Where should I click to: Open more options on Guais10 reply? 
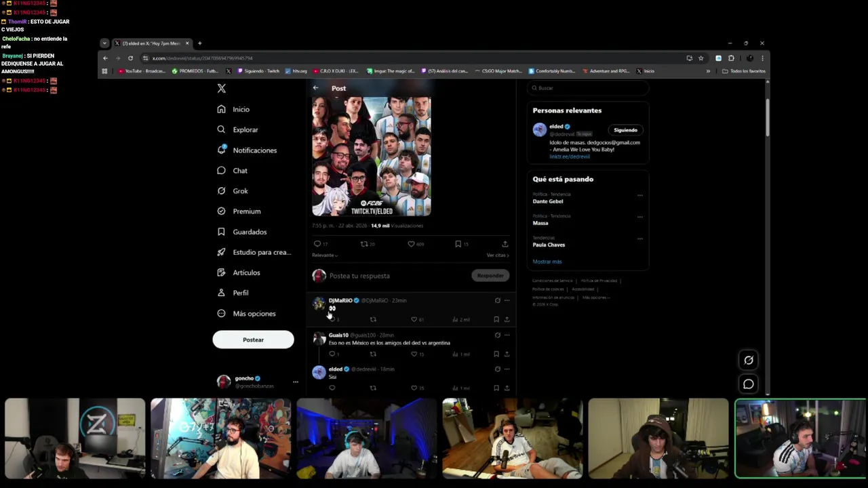(x=507, y=335)
